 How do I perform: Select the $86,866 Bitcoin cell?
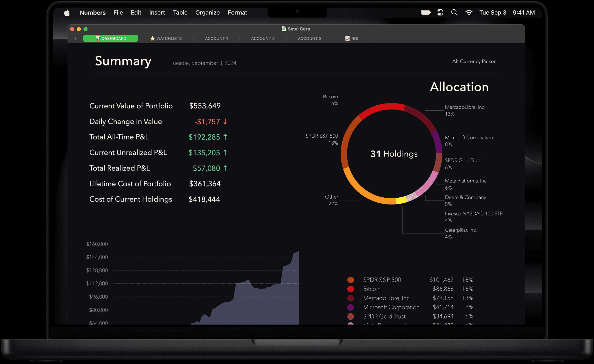click(443, 289)
